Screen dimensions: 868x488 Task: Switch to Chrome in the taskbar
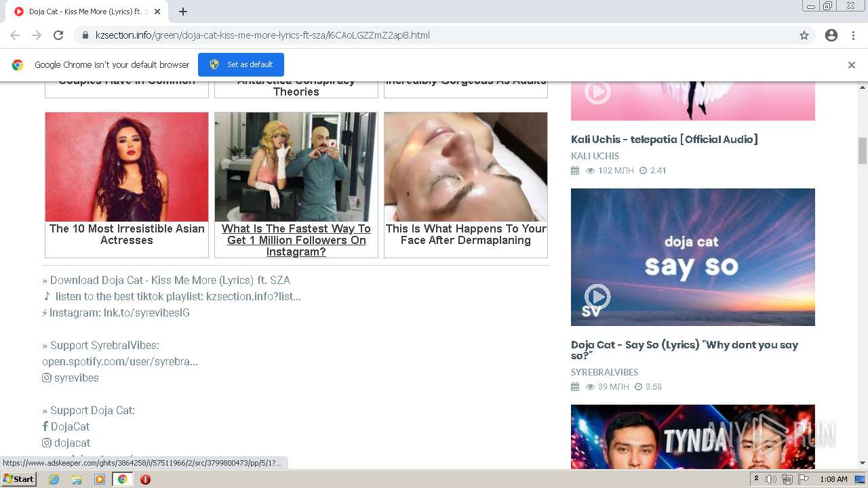[x=123, y=479]
